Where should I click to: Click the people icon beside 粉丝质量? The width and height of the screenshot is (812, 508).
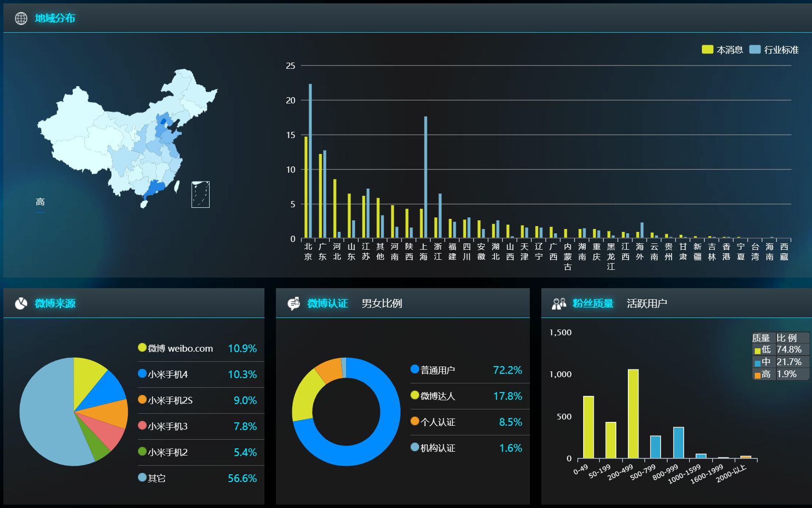559,304
